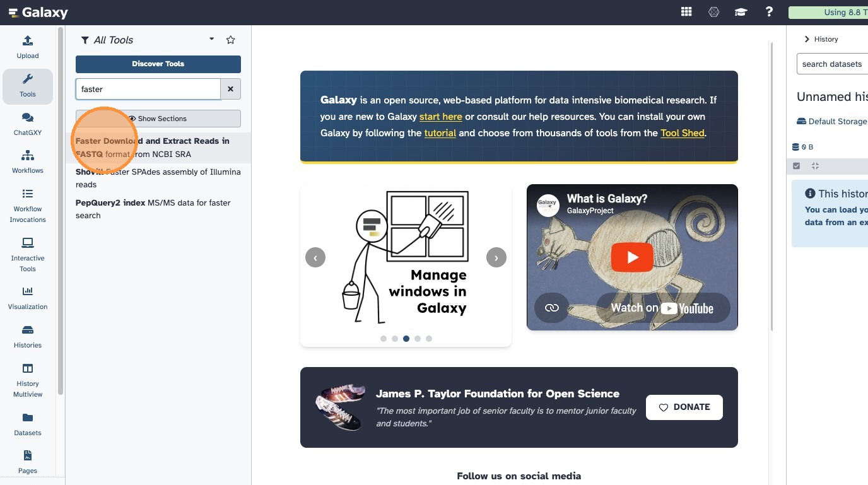Viewport: 868px width, 485px height.
Task: Open the Shovill SPAdes assembly tool
Action: point(158,178)
